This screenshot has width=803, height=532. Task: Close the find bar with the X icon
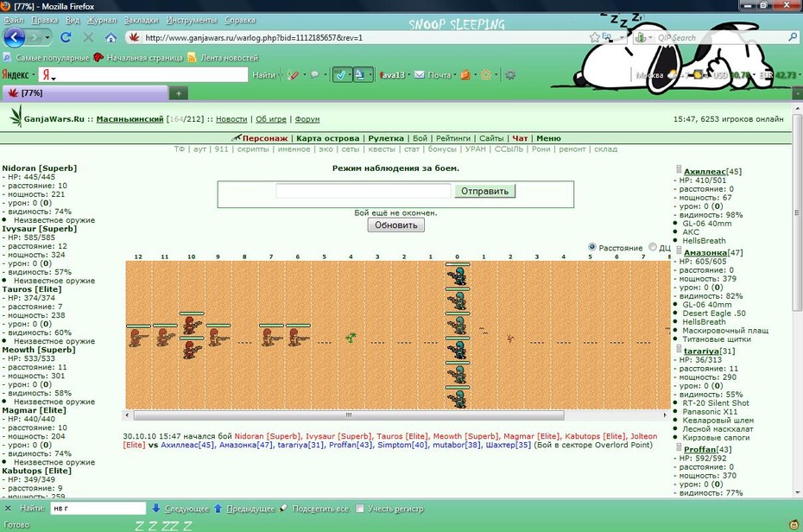8,509
